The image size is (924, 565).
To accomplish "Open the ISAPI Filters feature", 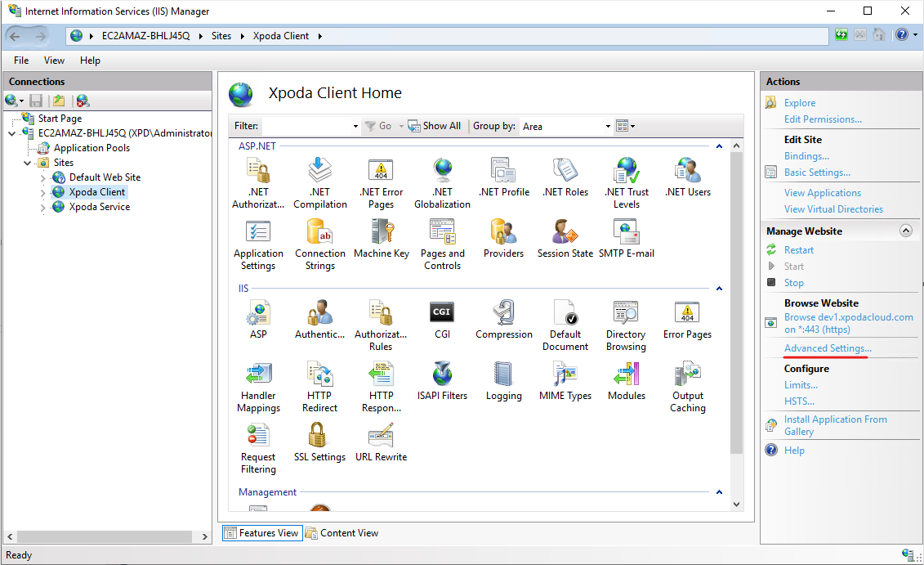I will pos(443,381).
